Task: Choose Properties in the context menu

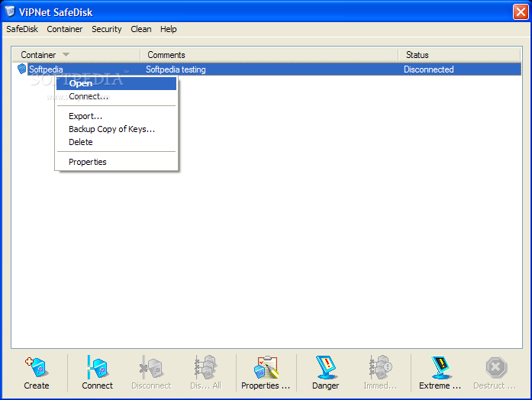Action: coord(116,162)
